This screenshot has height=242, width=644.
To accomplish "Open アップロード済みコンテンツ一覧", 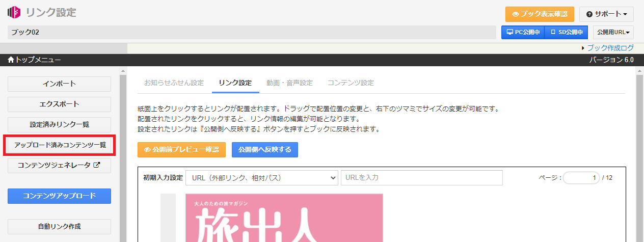I will click(x=60, y=145).
